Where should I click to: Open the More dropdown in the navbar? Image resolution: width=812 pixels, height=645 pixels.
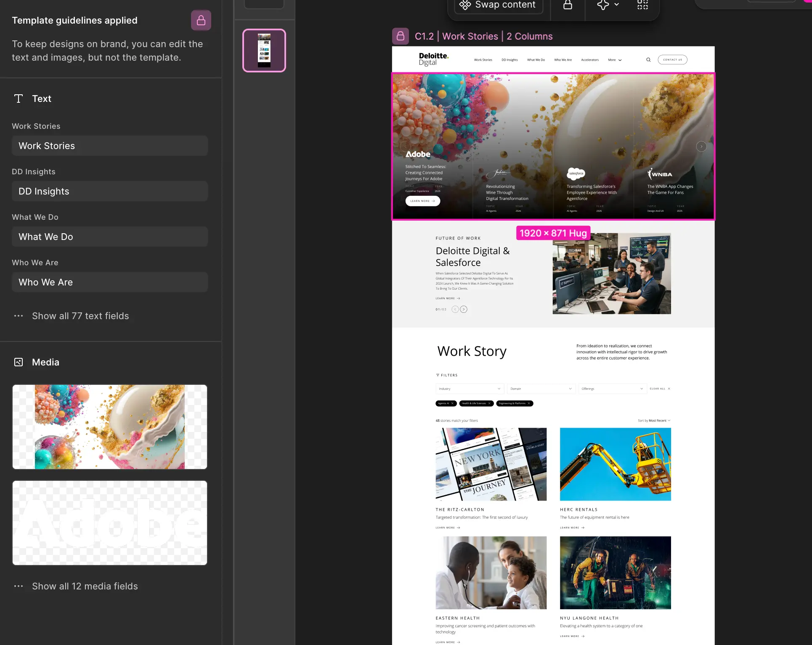[615, 60]
